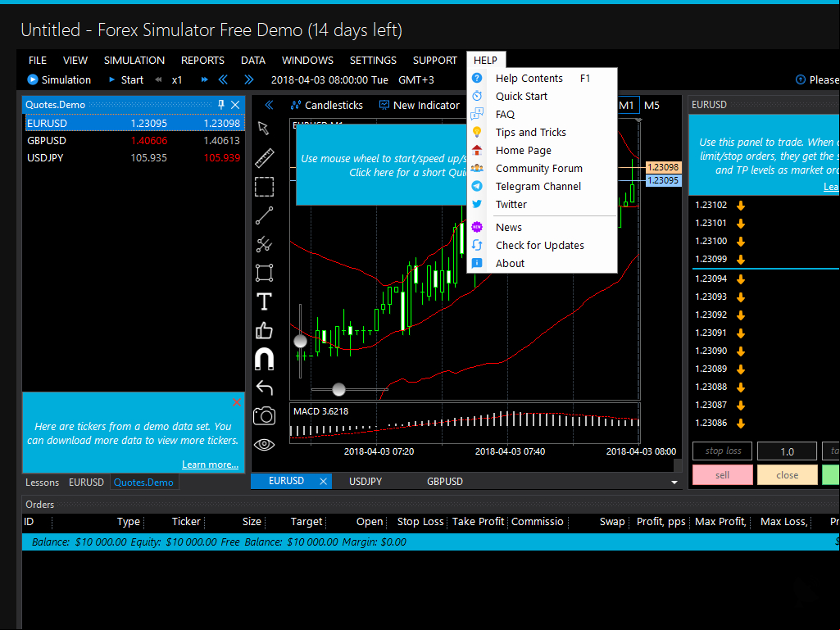This screenshot has height=630, width=840.
Task: Click arrow next to price 1.23102
Action: coord(741,205)
